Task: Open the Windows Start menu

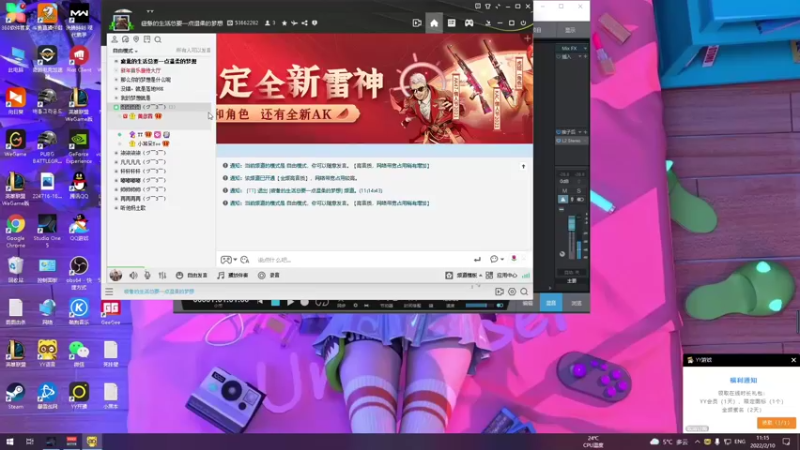Action: point(10,442)
